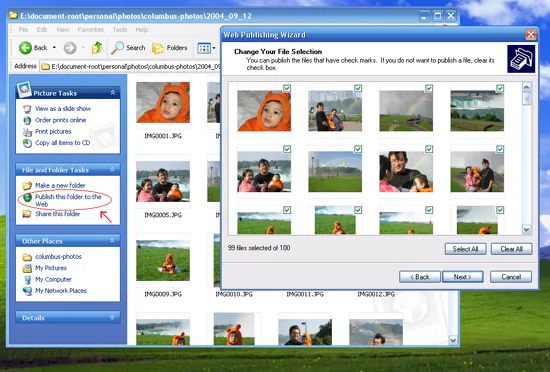Uncheck the green lawn skyline photo in wizard

pos(358,149)
